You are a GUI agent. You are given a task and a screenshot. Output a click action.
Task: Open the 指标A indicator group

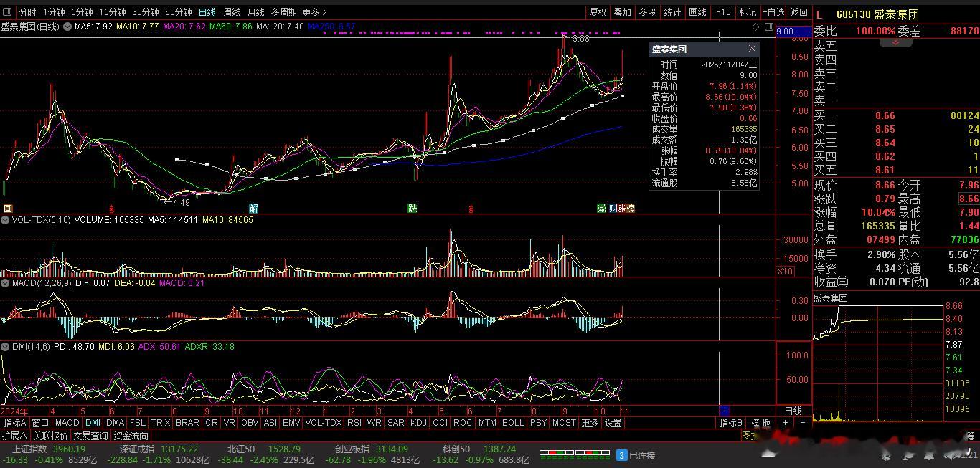coord(14,424)
